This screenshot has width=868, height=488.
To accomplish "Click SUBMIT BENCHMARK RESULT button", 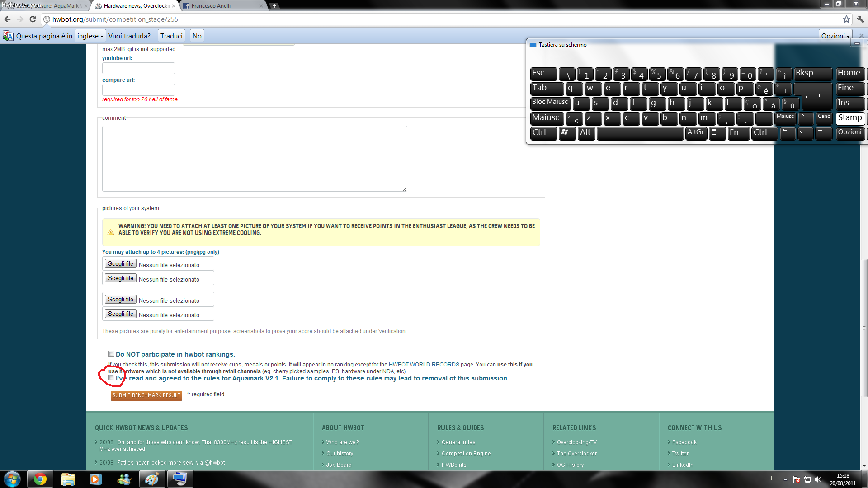I will (146, 395).
